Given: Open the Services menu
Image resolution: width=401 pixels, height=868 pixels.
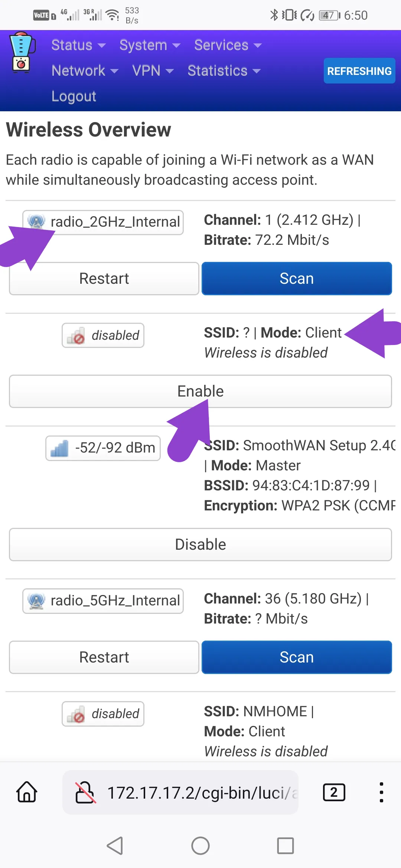Looking at the screenshot, I should click(228, 45).
